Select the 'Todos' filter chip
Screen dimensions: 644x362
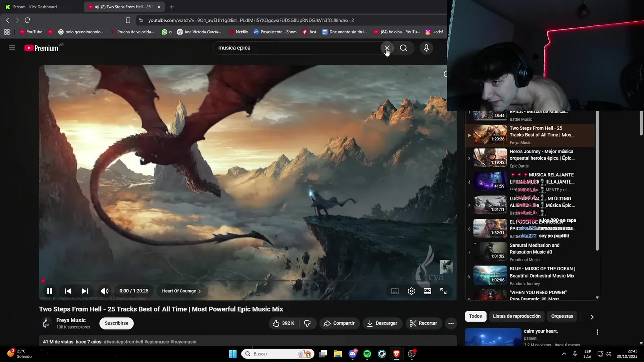475,316
